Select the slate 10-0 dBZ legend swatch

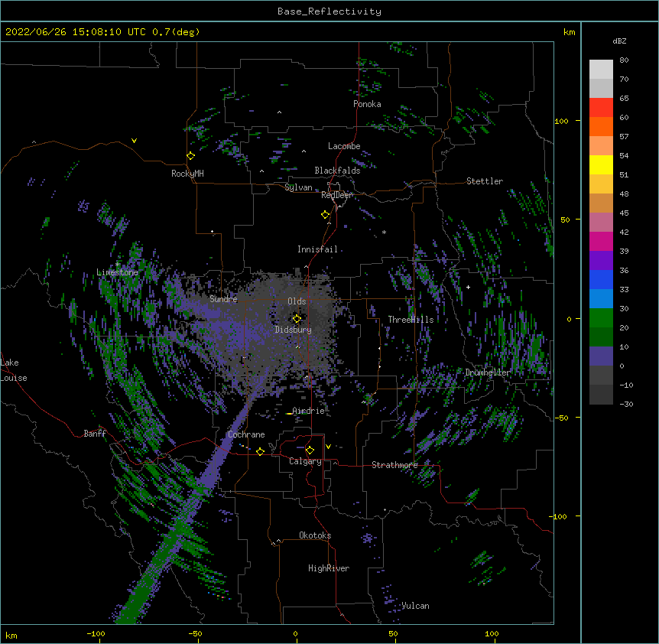click(601, 356)
